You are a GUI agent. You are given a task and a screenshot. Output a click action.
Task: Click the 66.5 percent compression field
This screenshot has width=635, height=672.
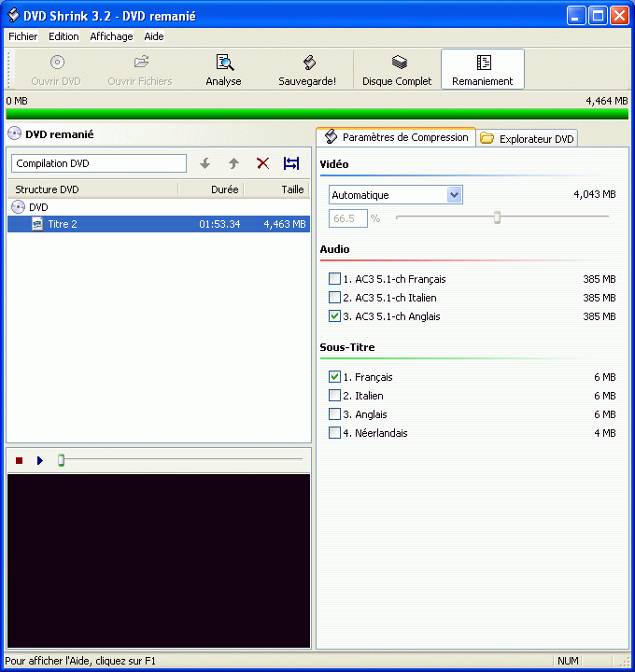point(348,218)
